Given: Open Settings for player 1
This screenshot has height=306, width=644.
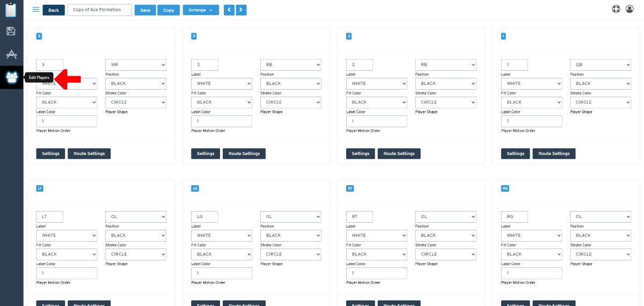Looking at the screenshot, I should (x=516, y=154).
